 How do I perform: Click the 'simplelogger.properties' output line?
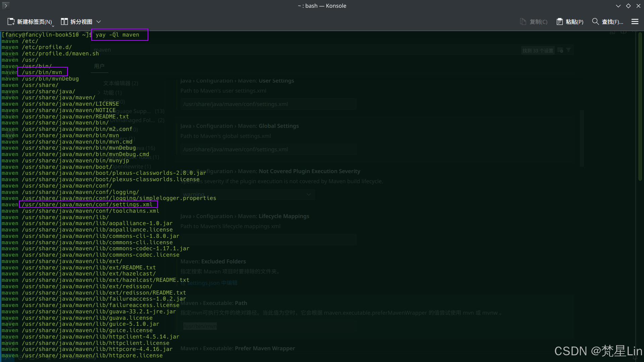point(119,198)
